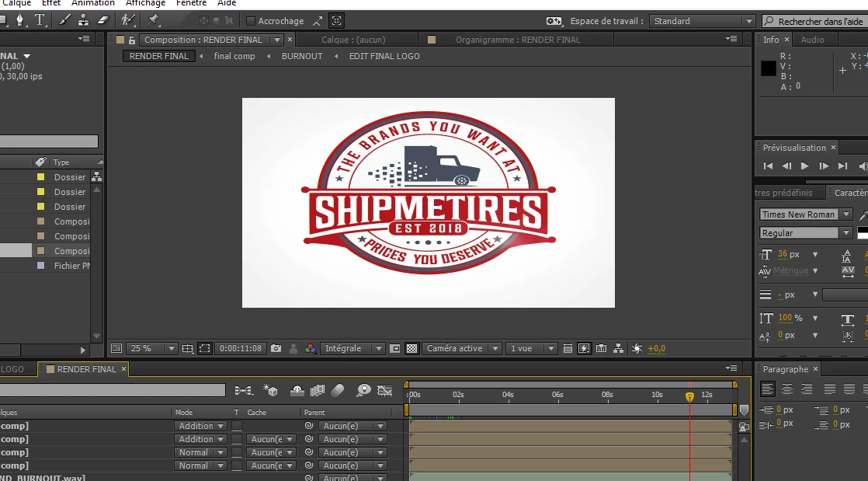Click the brainstorm icon in timeline
Viewport: 868px width, 481px height.
click(363, 391)
